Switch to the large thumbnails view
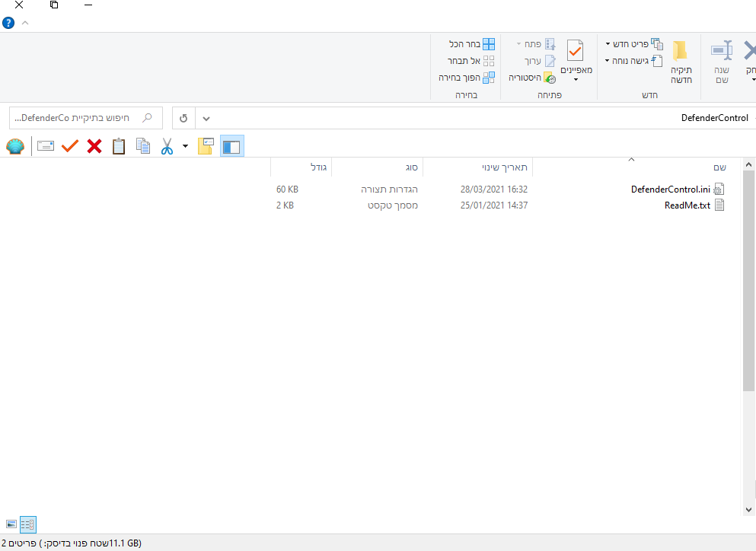This screenshot has height=551, width=756. (x=11, y=524)
